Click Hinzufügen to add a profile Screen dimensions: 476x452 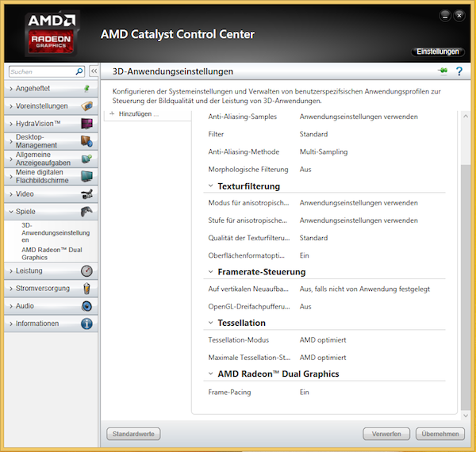(138, 114)
